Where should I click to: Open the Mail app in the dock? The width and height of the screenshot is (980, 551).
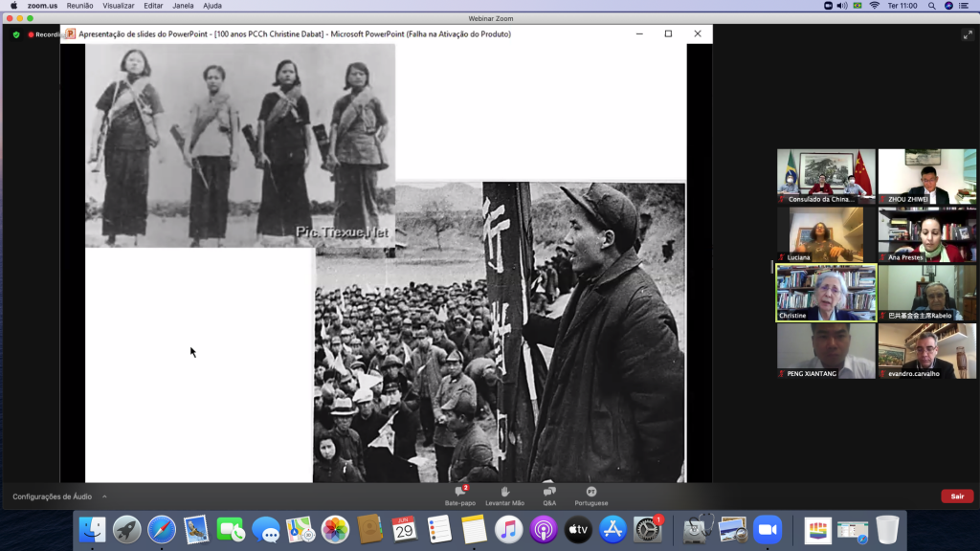pos(196,530)
